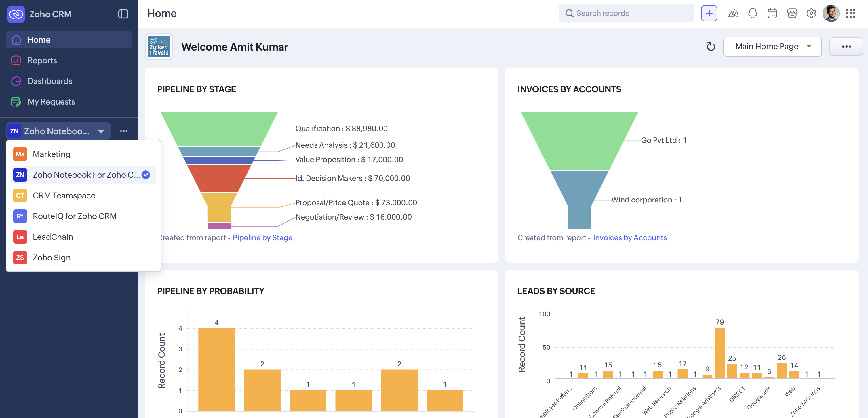This screenshot has height=418, width=868.
Task: Open the user profile avatar
Action: coord(831,14)
